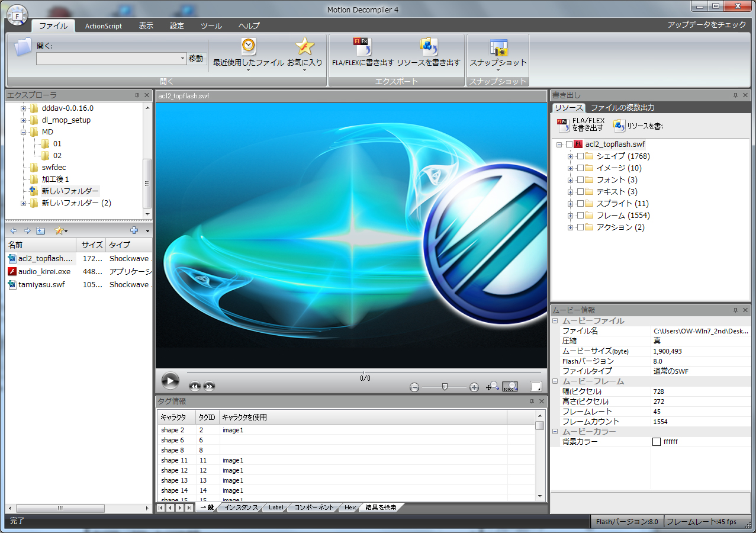
Task: Select the pan and zoom tool
Action: click(x=493, y=386)
